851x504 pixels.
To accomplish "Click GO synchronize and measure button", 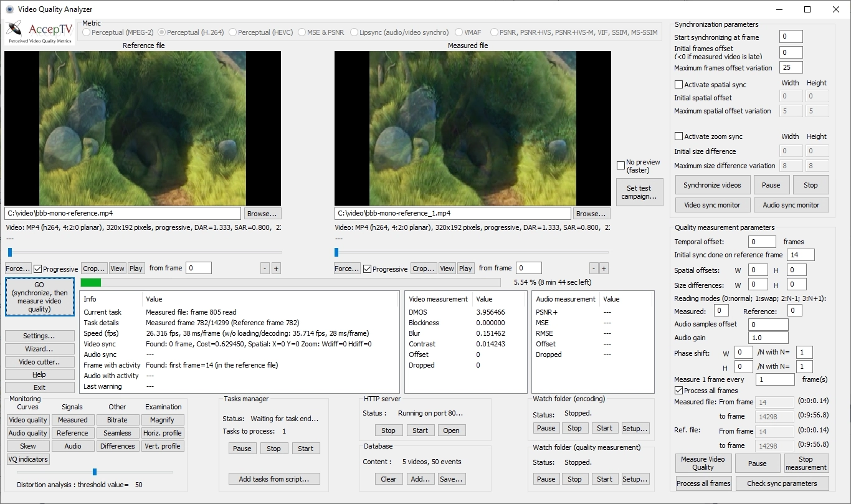I will pyautogui.click(x=40, y=297).
